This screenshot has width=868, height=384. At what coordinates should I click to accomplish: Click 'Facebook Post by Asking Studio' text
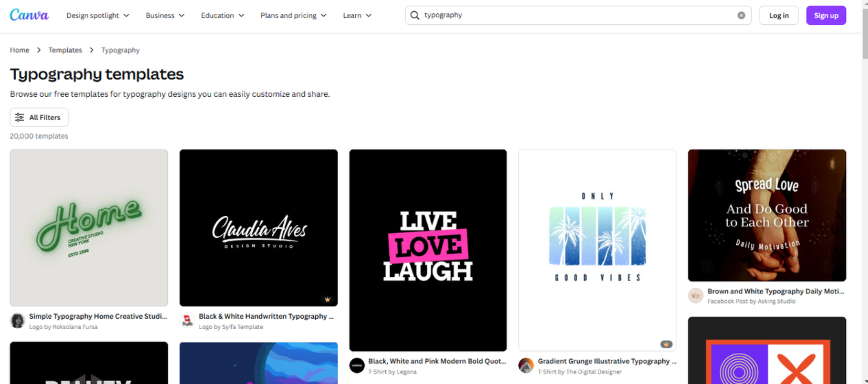coord(751,301)
